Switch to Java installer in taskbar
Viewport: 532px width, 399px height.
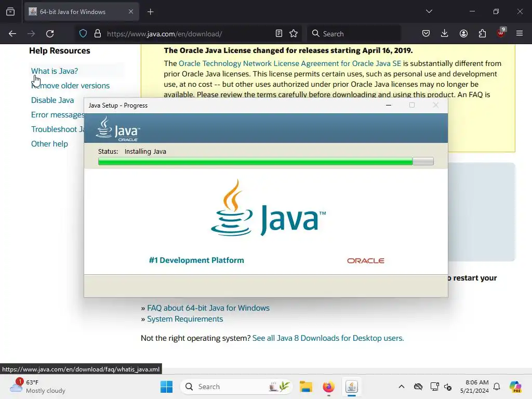pyautogui.click(x=352, y=387)
